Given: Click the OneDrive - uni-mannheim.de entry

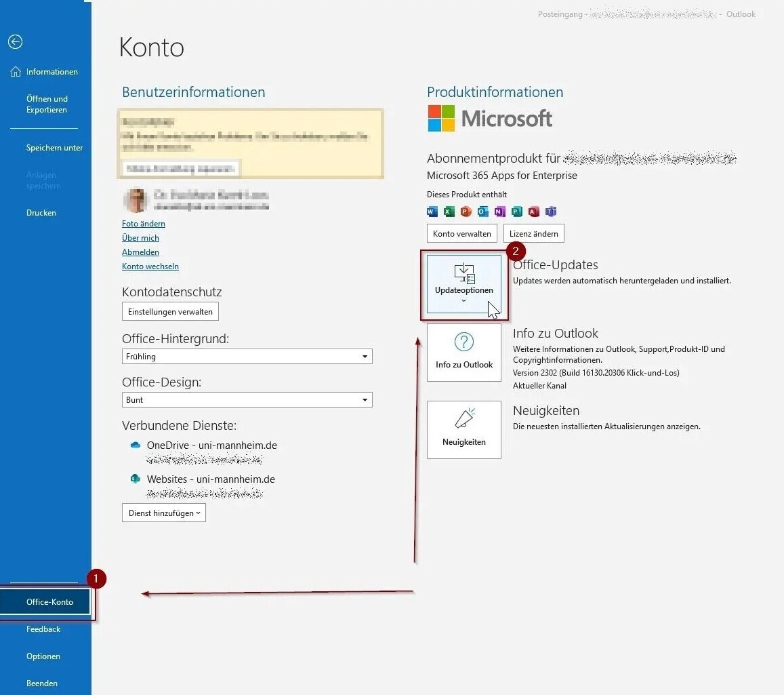Looking at the screenshot, I should click(x=211, y=445).
